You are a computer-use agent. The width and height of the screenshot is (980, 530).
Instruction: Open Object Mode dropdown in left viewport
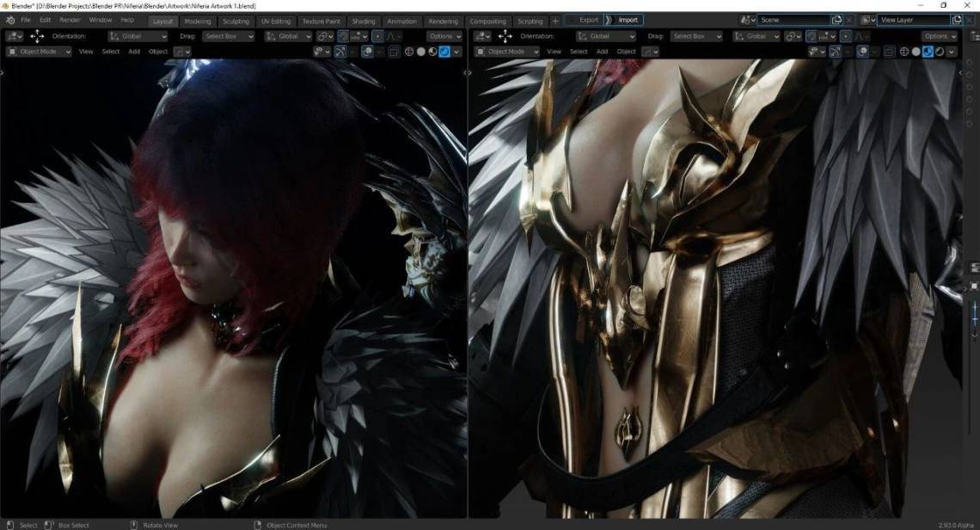pos(38,52)
